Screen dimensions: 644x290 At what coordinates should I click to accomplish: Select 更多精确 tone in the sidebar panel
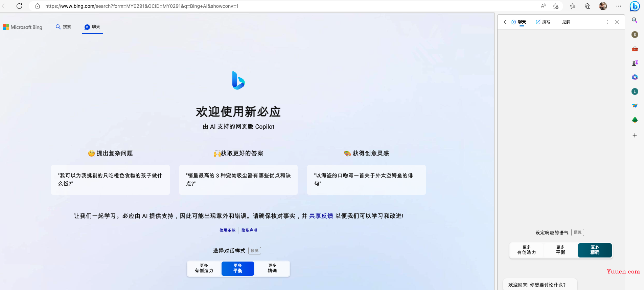click(x=595, y=250)
